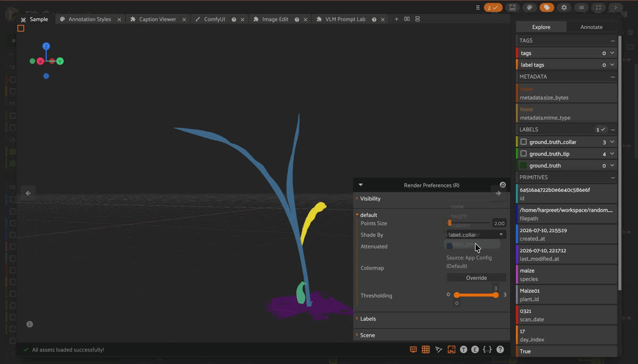The height and width of the screenshot is (364, 638).
Task: Open the JSON braces view icon
Action: [x=487, y=349]
